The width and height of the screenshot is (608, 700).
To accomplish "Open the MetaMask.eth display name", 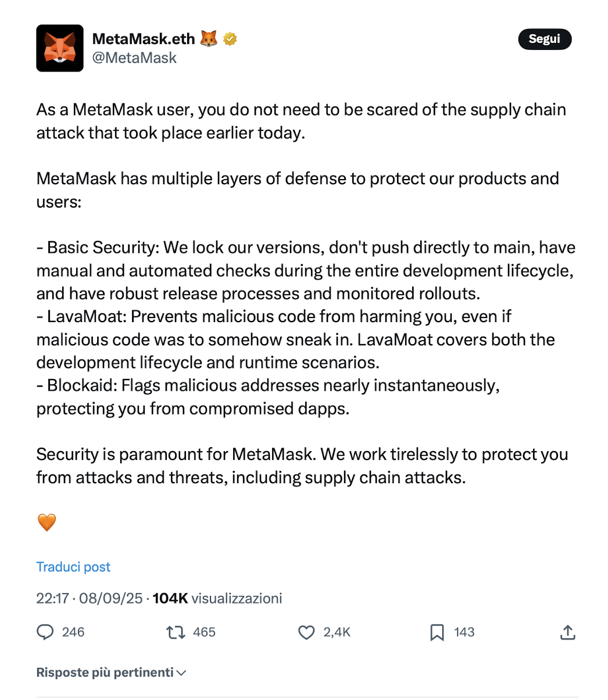I will (x=144, y=39).
